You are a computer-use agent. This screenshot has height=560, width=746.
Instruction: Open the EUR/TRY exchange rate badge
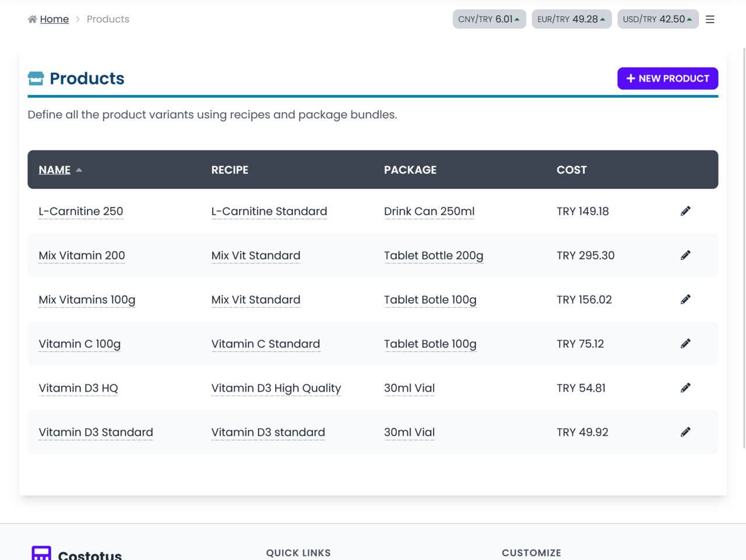tap(571, 19)
